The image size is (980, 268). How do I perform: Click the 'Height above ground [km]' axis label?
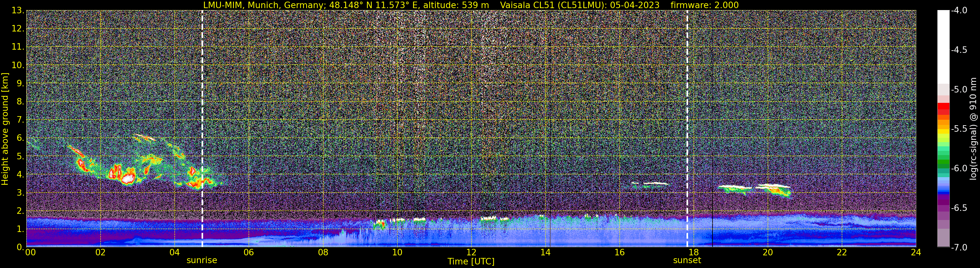click(5, 129)
